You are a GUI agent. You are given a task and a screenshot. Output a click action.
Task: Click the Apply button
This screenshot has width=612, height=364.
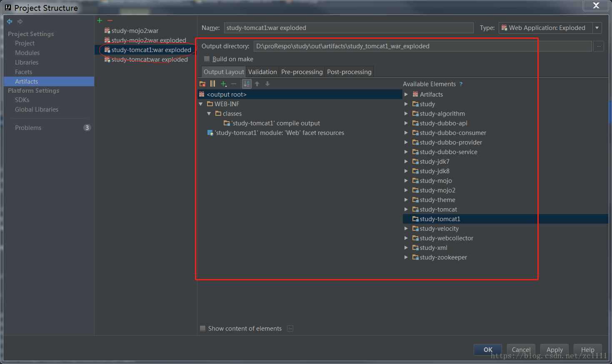point(555,350)
